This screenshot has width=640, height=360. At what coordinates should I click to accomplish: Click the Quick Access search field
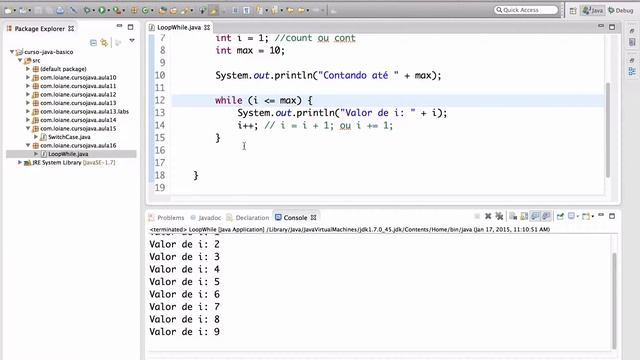coord(526,10)
